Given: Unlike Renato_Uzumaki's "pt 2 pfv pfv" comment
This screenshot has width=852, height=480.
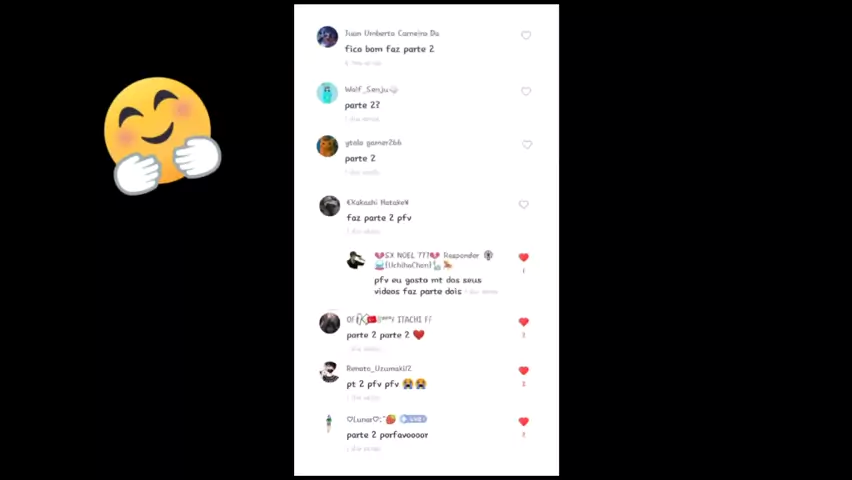Looking at the screenshot, I should point(524,371).
